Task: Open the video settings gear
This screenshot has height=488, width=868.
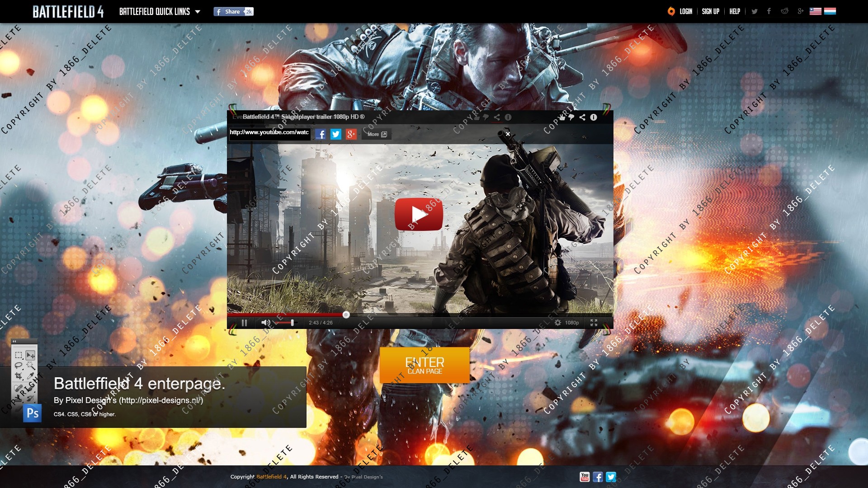Action: 558,323
